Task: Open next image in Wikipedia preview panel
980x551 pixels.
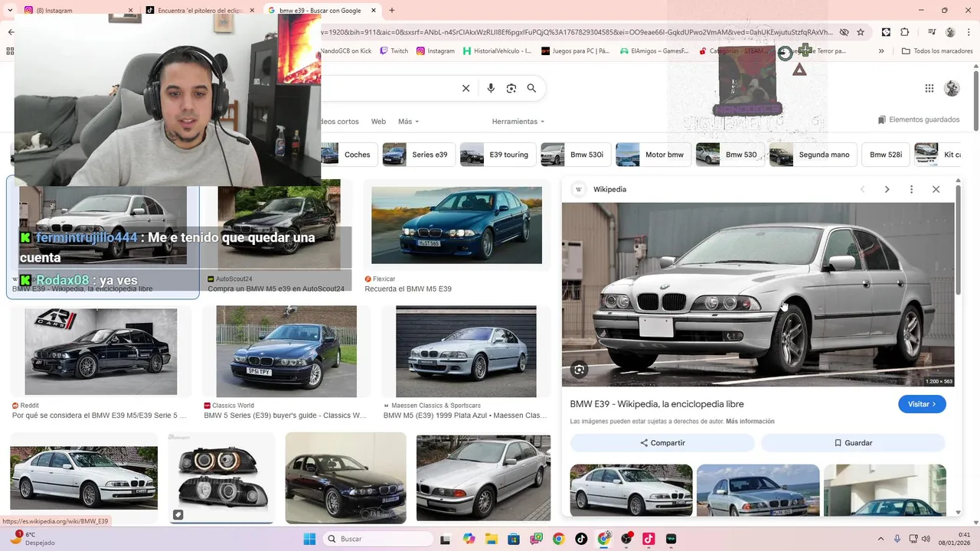Action: (887, 189)
